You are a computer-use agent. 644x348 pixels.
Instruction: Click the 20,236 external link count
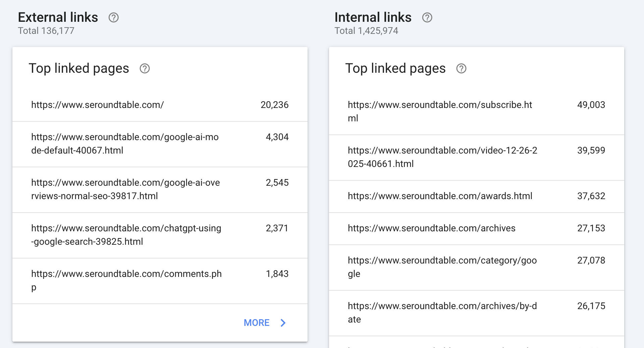click(274, 105)
